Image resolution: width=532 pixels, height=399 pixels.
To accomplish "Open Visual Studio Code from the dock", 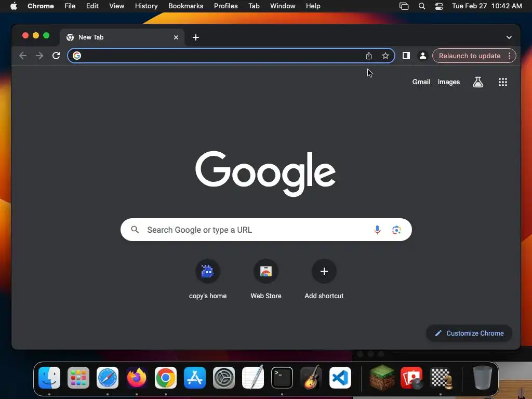I will click(x=340, y=378).
